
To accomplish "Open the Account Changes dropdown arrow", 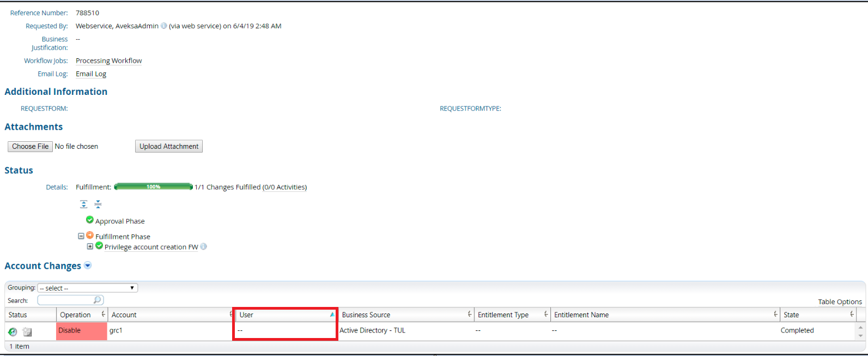I will pos(88,266).
